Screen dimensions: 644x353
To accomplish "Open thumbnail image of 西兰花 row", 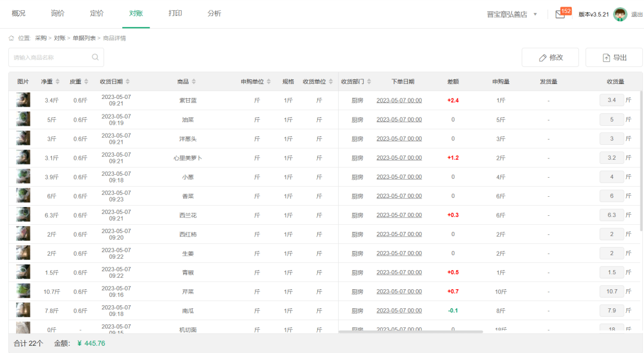I will pos(23,215).
